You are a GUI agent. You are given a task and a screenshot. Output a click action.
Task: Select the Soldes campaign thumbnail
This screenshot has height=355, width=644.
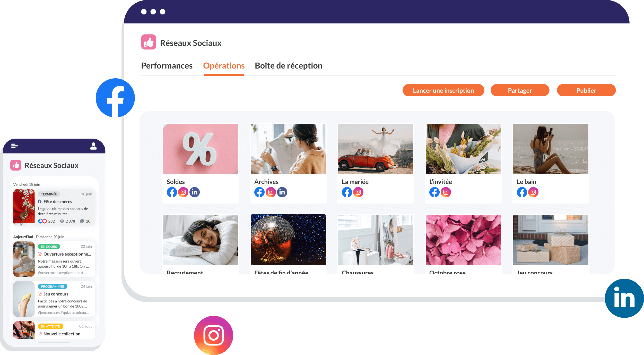click(x=201, y=149)
